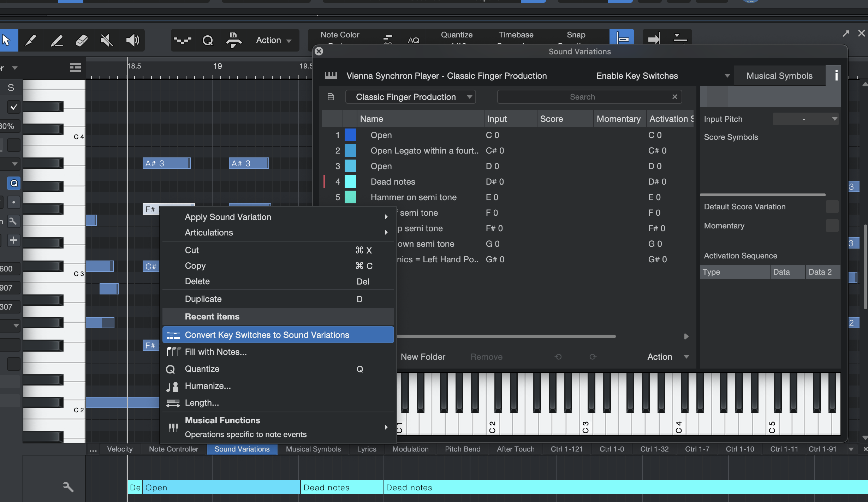Open Classic Finger Production preset dropdown

pos(411,97)
